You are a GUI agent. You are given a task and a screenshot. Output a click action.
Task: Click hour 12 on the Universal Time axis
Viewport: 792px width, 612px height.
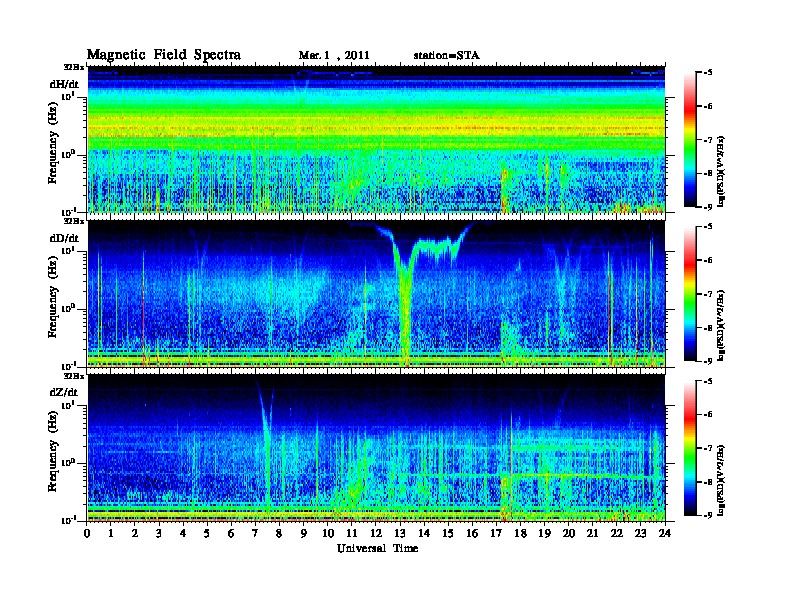pos(376,534)
